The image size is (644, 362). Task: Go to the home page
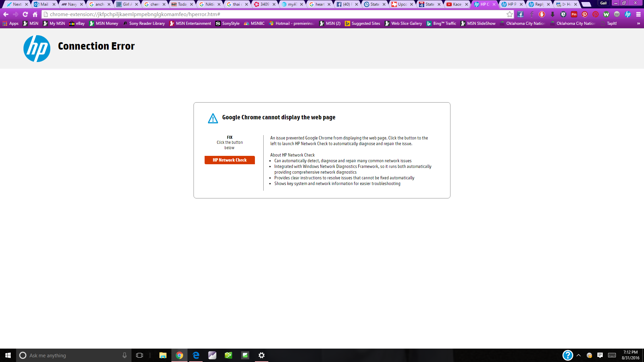[35, 14]
